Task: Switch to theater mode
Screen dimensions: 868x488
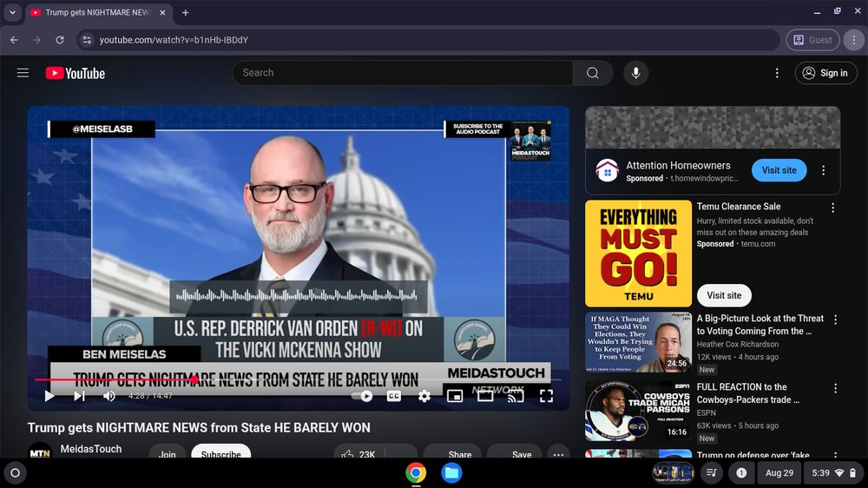Action: point(485,395)
